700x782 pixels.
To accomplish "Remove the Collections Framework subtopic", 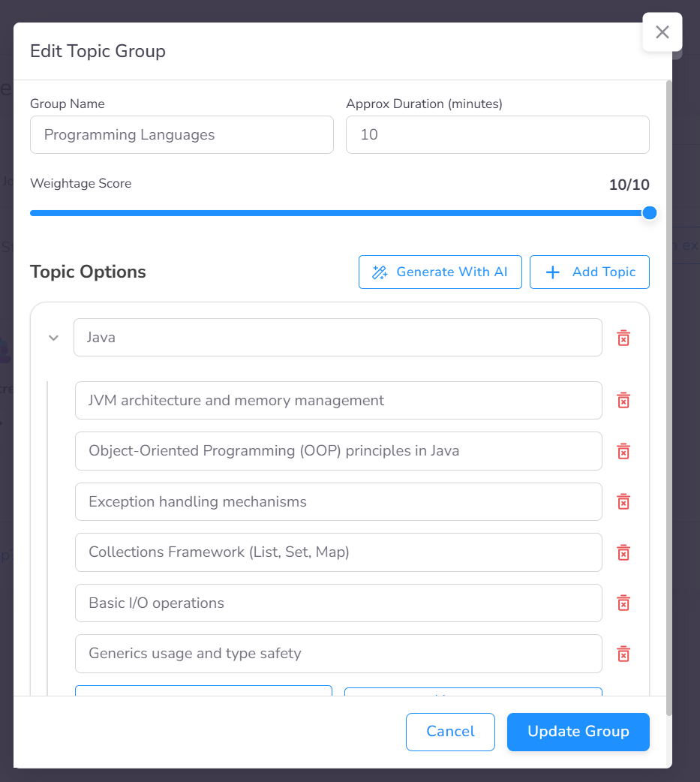I will [x=623, y=552].
